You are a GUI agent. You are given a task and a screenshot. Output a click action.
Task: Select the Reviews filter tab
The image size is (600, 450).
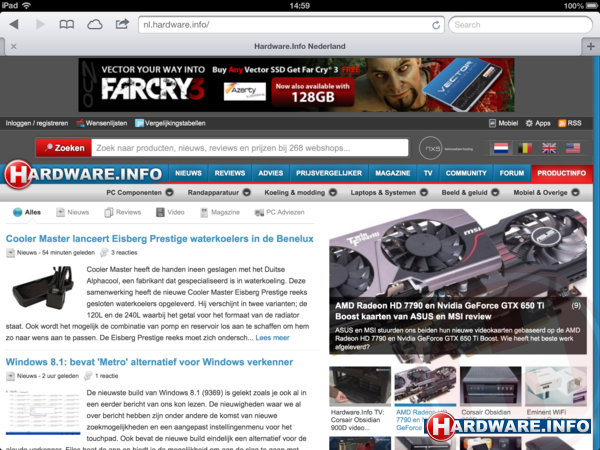(123, 212)
